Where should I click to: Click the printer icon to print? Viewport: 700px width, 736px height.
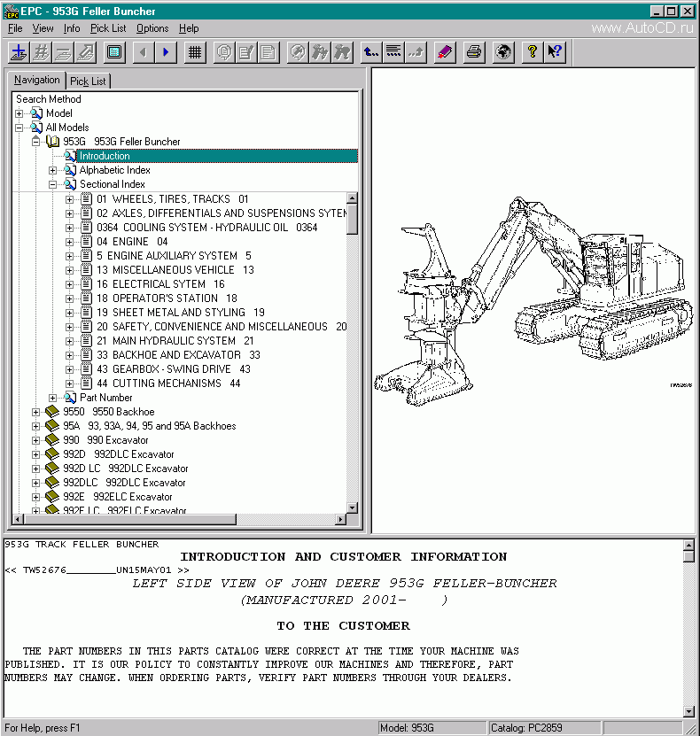click(474, 52)
